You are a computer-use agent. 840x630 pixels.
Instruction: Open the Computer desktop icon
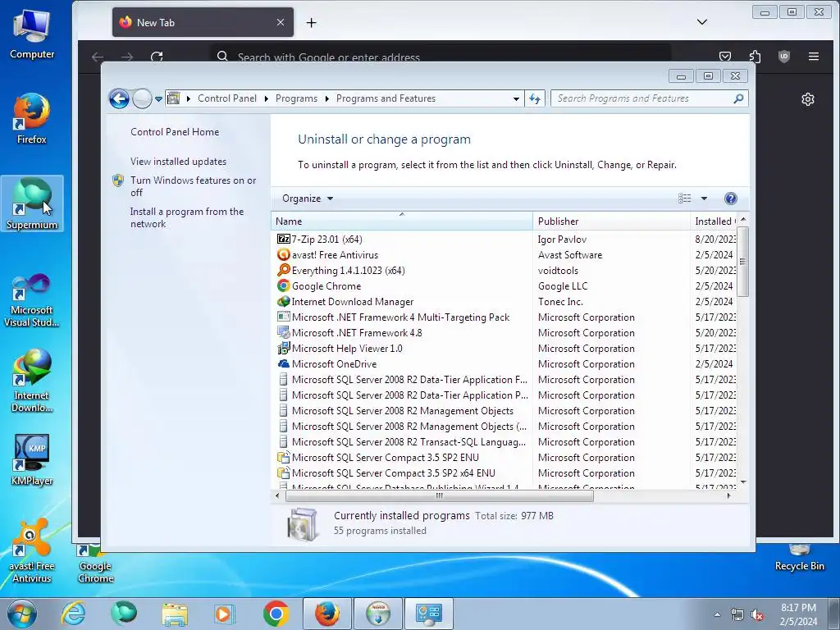click(32, 34)
